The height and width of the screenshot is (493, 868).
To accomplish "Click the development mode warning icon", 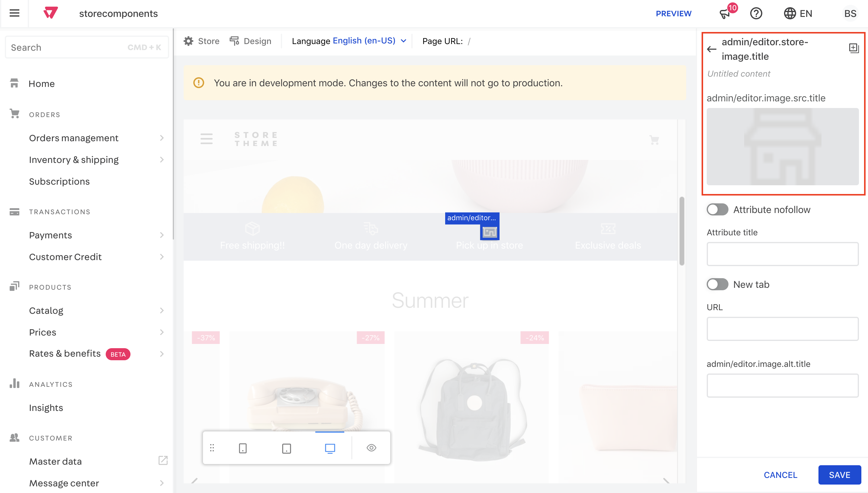I will (x=199, y=83).
